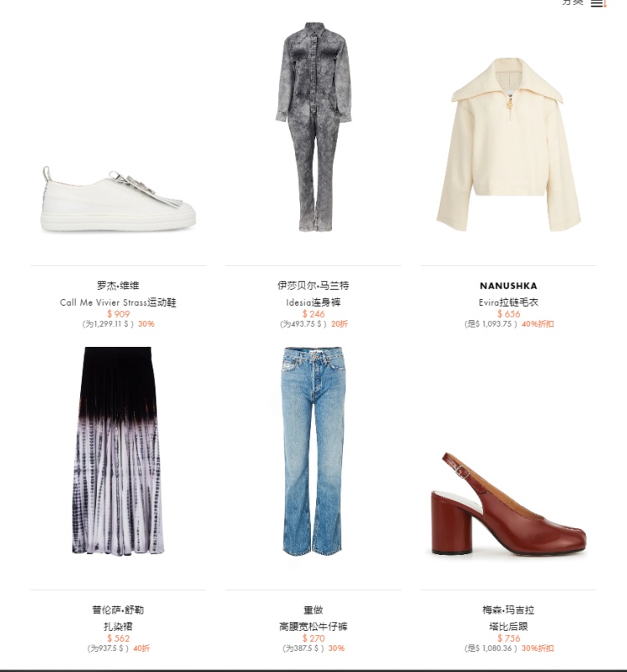The width and height of the screenshot is (627, 672).
Task: Click brand name 罗杰·维维
Action: (x=118, y=285)
